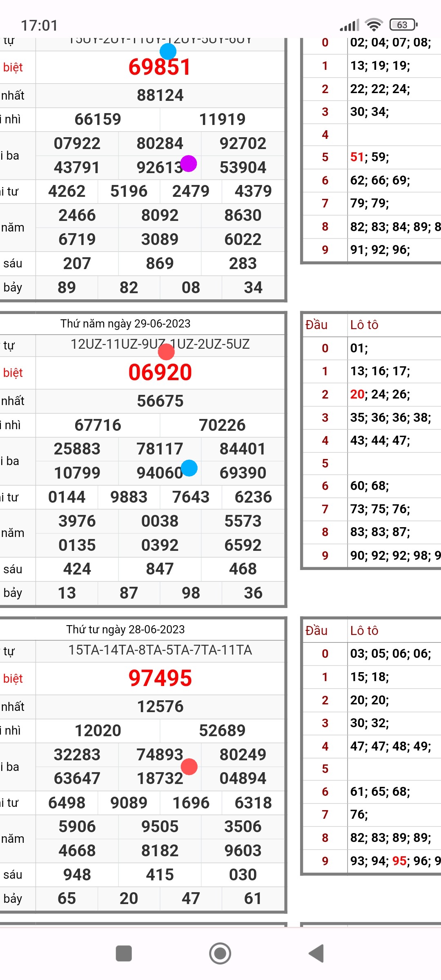This screenshot has height=980, width=441.
Task: Tap sixth prize number 948
Action: (x=77, y=875)
